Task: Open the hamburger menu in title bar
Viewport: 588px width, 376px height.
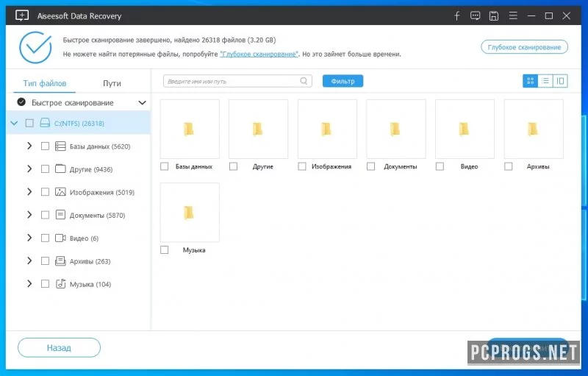Action: point(513,15)
